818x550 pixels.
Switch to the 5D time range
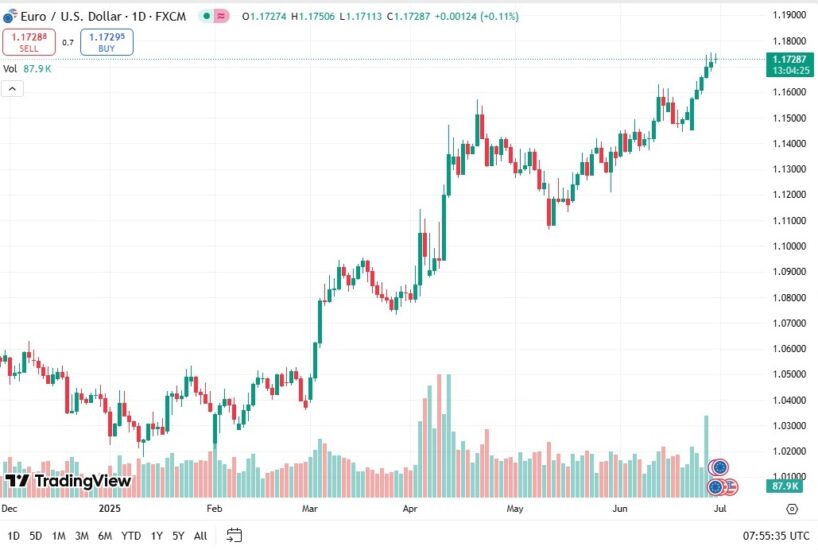point(36,535)
